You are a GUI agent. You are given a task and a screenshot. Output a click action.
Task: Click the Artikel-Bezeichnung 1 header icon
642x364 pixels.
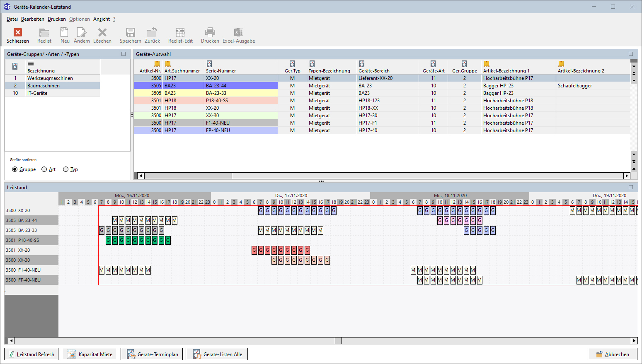[x=487, y=64]
